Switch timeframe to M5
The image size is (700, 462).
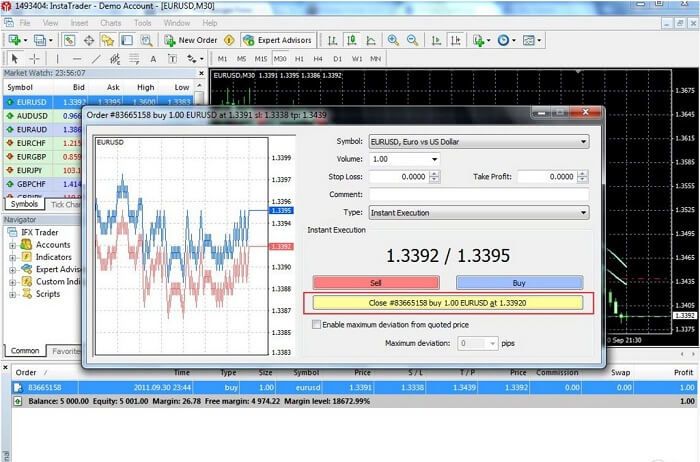click(242, 58)
